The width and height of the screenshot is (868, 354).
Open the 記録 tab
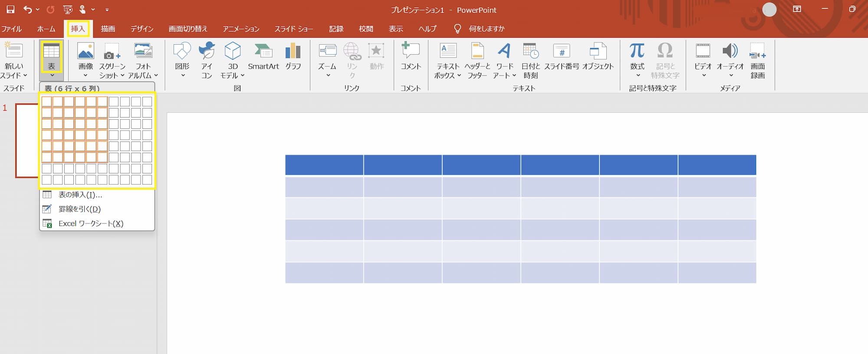pos(336,29)
